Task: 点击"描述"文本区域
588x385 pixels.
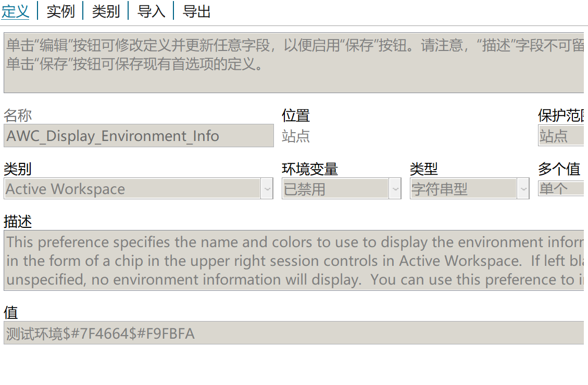Action: (292, 260)
